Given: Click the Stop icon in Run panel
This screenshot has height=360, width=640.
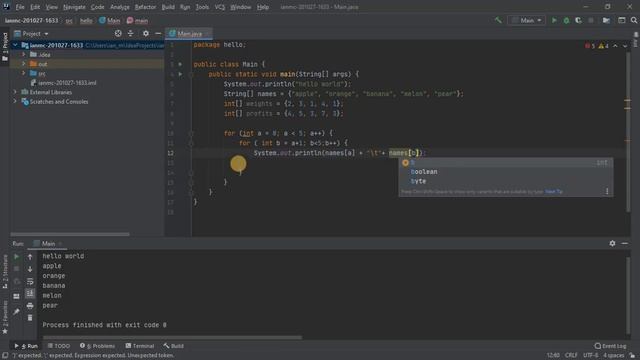Looking at the screenshot, I should tap(16, 269).
